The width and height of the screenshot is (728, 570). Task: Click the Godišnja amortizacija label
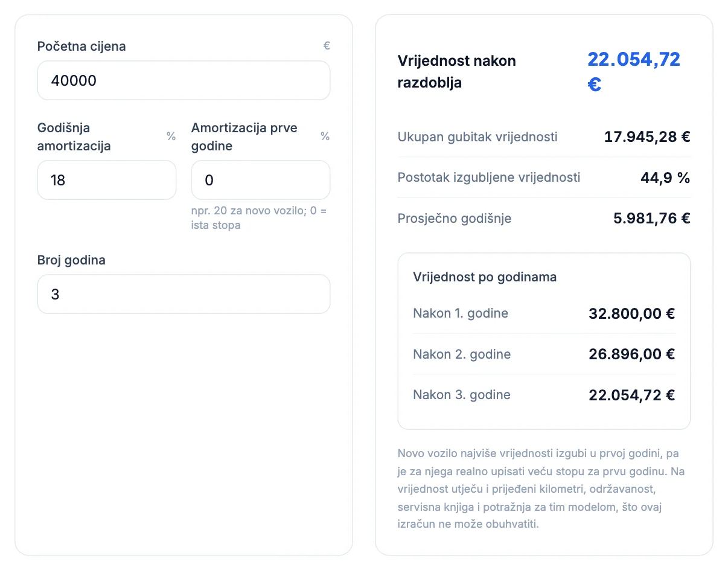pyautogui.click(x=74, y=136)
